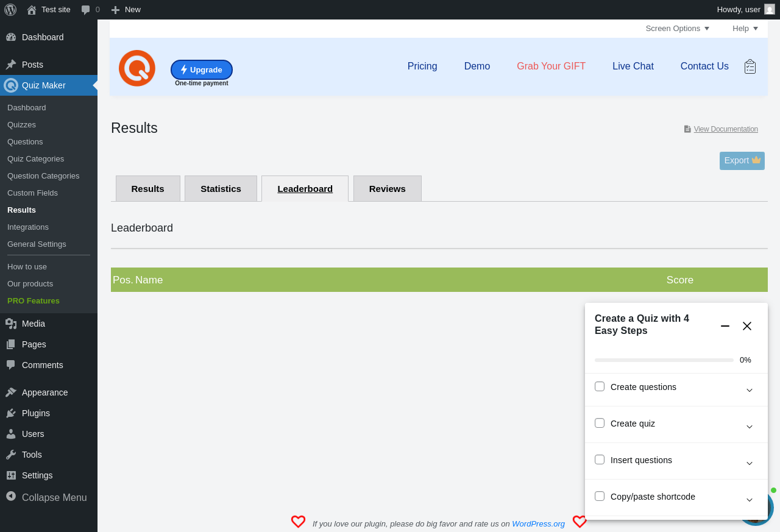Click the Tools wrench icon
The height and width of the screenshot is (532, 780).
click(11, 455)
